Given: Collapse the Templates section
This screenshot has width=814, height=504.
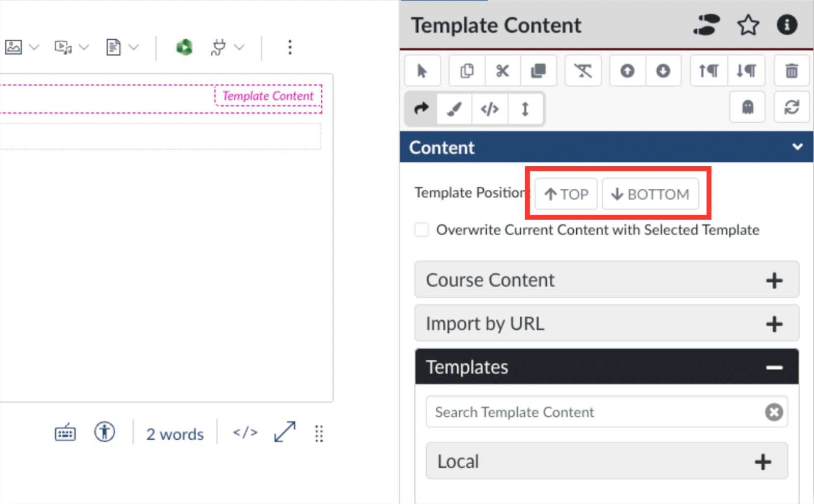Looking at the screenshot, I should (x=774, y=366).
